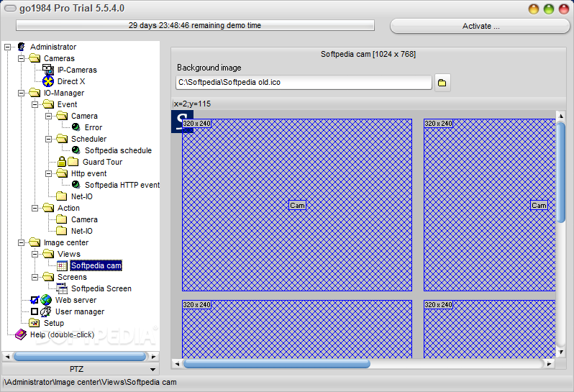Click the x=2;y=115 coordinates text
The height and width of the screenshot is (392, 574).
192,104
